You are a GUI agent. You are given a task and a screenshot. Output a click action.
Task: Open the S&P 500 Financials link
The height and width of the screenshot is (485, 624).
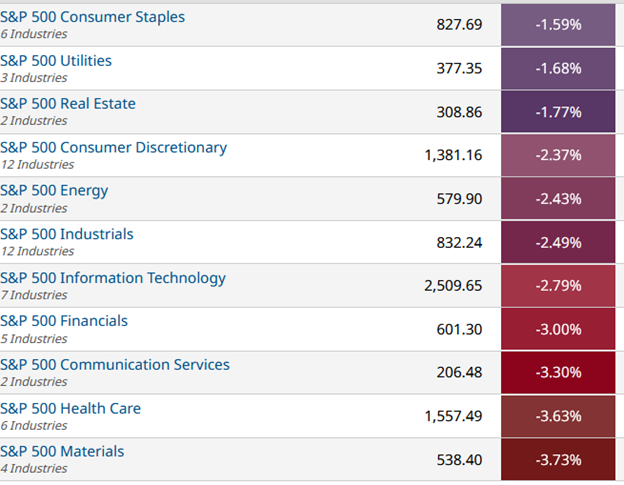click(x=64, y=321)
